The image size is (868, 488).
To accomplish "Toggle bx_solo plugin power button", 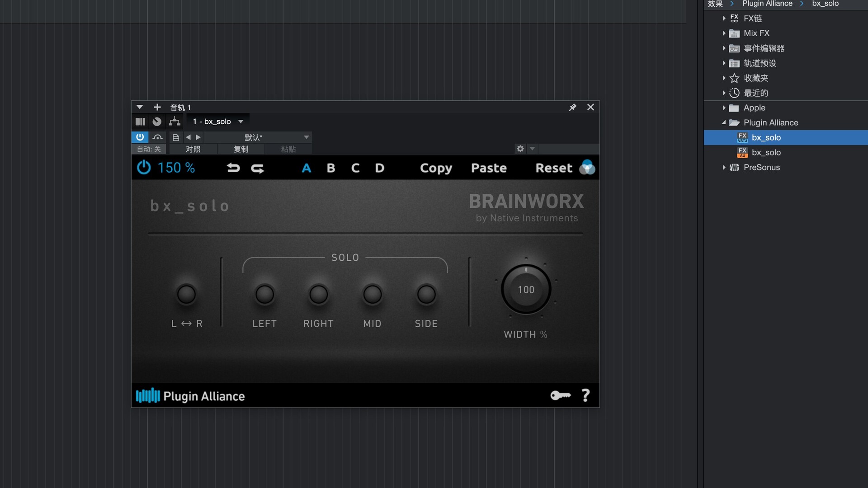I will click(144, 168).
